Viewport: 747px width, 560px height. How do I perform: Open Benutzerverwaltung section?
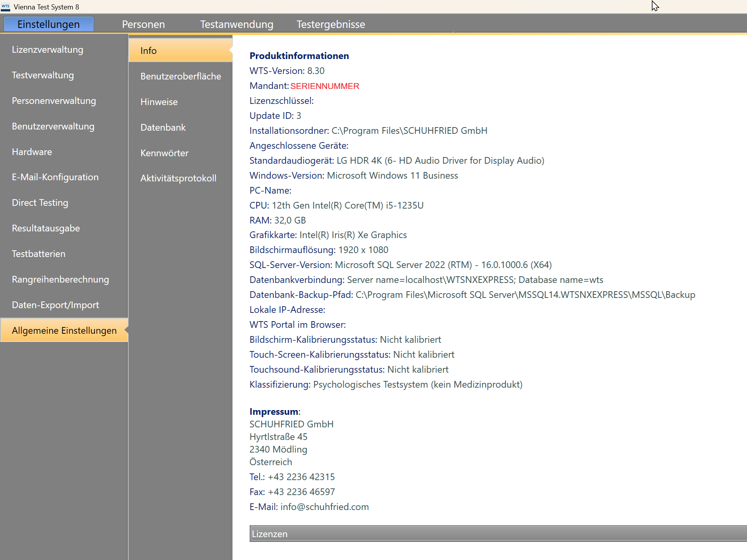(53, 126)
